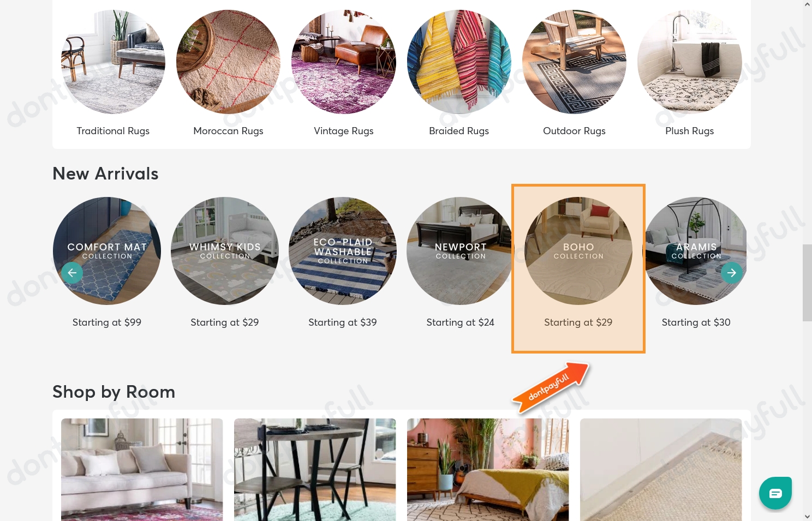Open Moroccan Rugs category
This screenshot has height=521, width=812.
(x=228, y=62)
